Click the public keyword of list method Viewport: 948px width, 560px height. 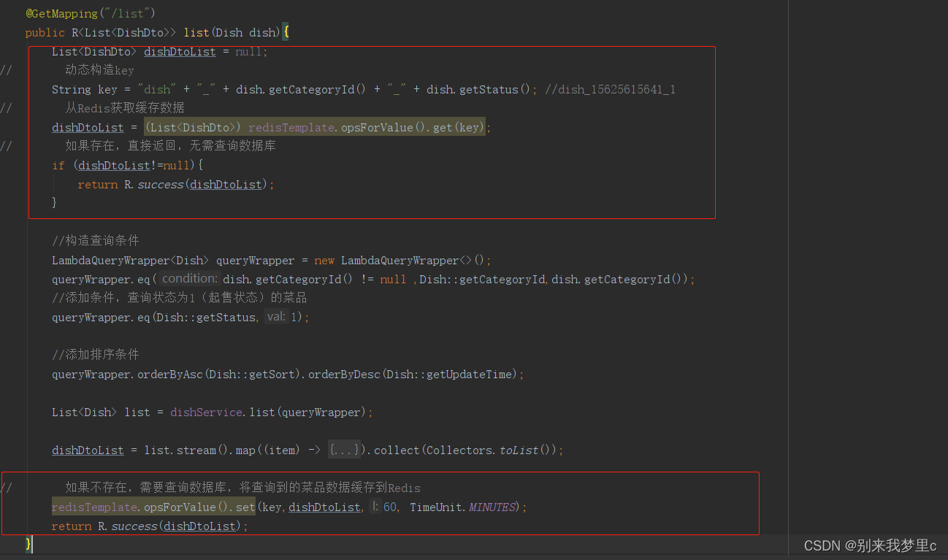(45, 32)
